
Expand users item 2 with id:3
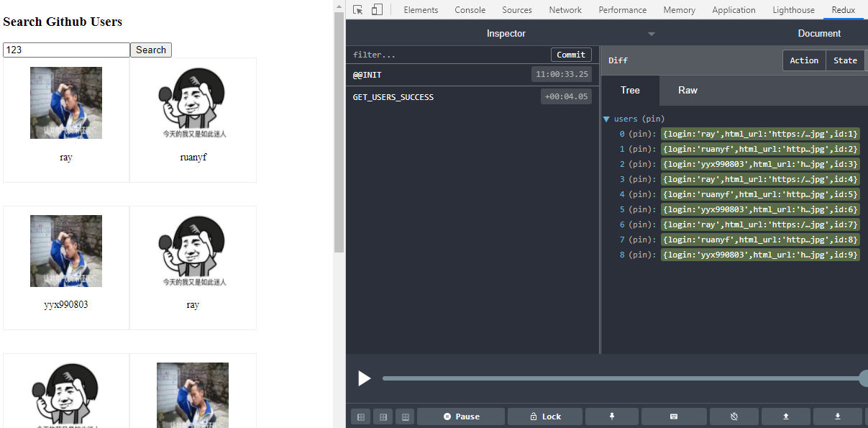pyautogui.click(x=760, y=164)
